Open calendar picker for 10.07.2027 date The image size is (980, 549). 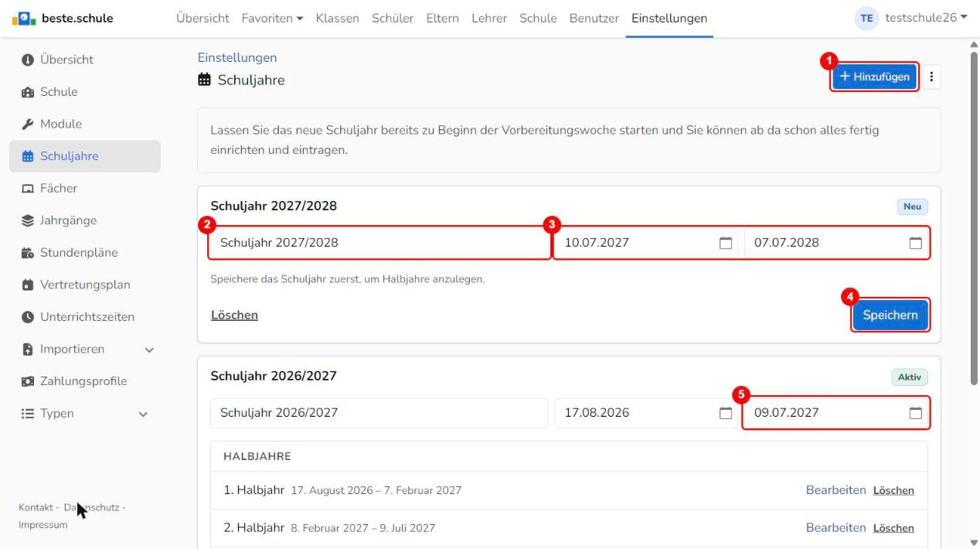pyautogui.click(x=726, y=243)
